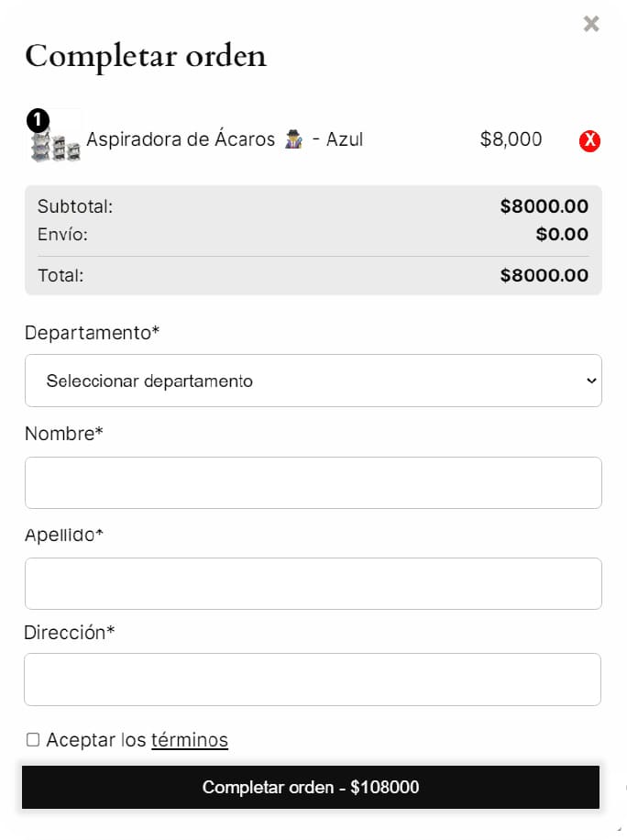This screenshot has width=627, height=840.
Task: Click the Subtotal amount $8000.00
Action: [x=544, y=206]
